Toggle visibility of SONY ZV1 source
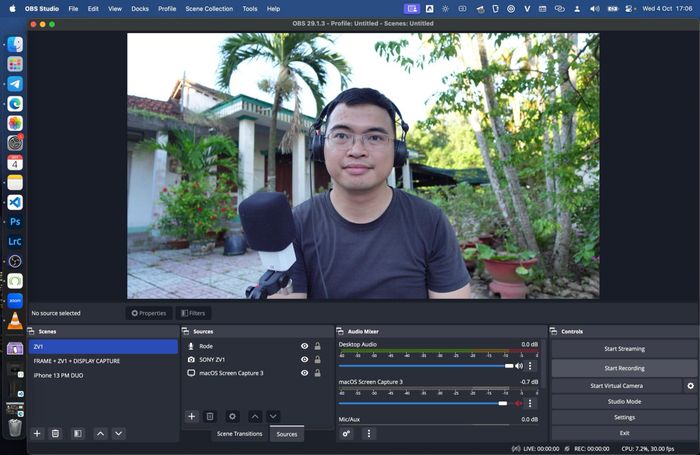Image resolution: width=700 pixels, height=455 pixels. tap(304, 359)
